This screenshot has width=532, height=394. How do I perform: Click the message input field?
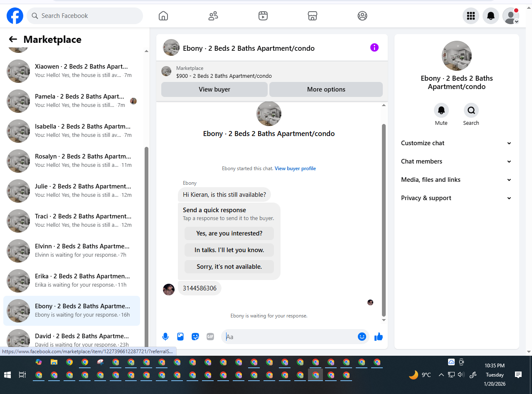pyautogui.click(x=289, y=337)
